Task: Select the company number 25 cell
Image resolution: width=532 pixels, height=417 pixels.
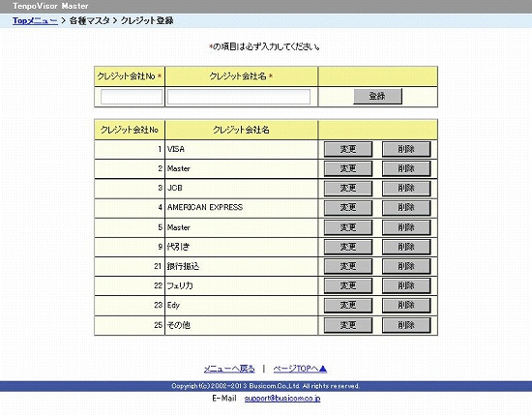Action: tap(130, 325)
